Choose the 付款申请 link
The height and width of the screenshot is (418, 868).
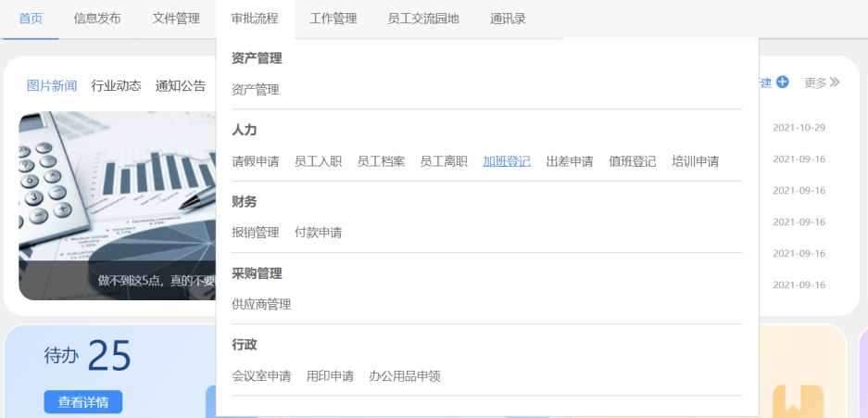[x=318, y=233]
